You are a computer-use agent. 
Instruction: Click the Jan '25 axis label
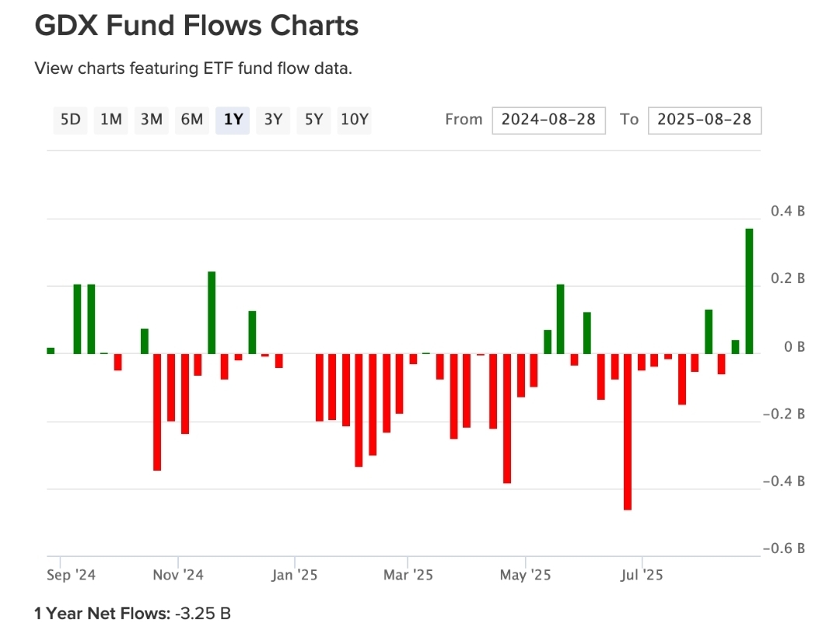[x=295, y=575]
